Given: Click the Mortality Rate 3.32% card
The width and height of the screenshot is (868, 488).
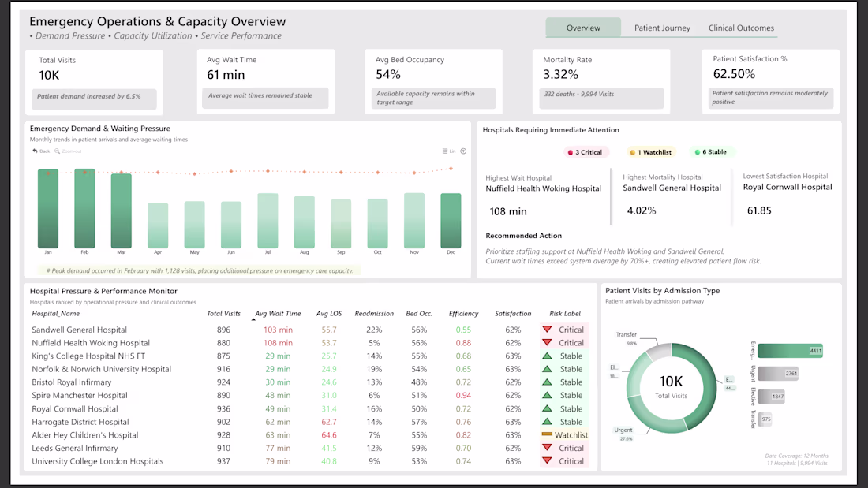Looking at the screenshot, I should click(x=601, y=82).
